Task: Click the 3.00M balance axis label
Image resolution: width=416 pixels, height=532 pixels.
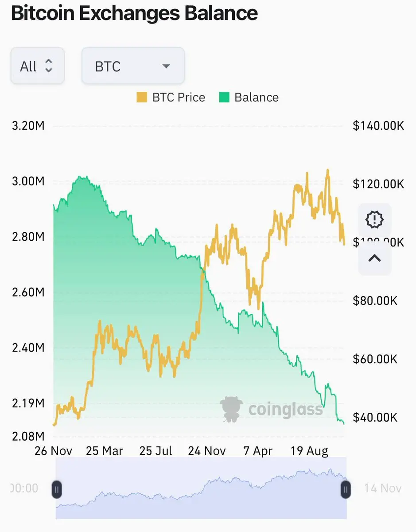Action: 27,181
